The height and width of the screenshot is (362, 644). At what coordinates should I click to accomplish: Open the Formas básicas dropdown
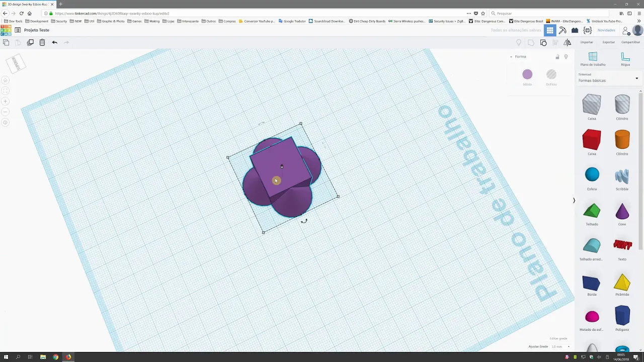[x=608, y=79]
